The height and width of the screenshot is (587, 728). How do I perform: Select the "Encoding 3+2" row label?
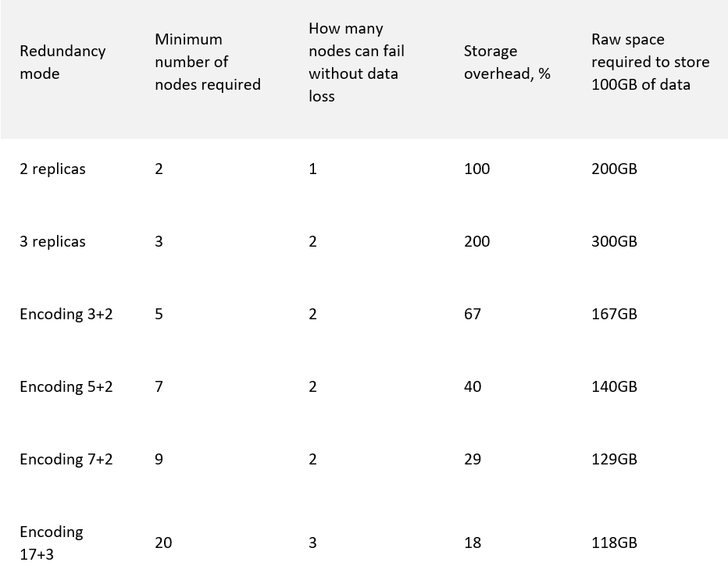coord(66,315)
